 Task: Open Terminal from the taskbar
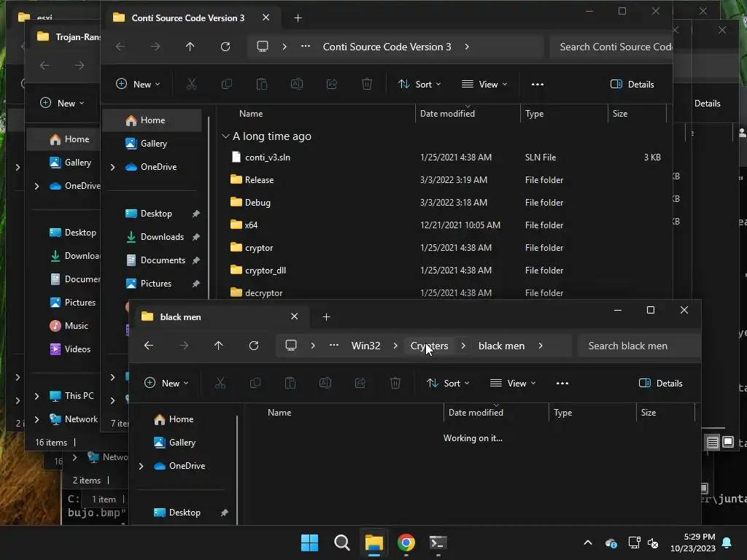438,542
